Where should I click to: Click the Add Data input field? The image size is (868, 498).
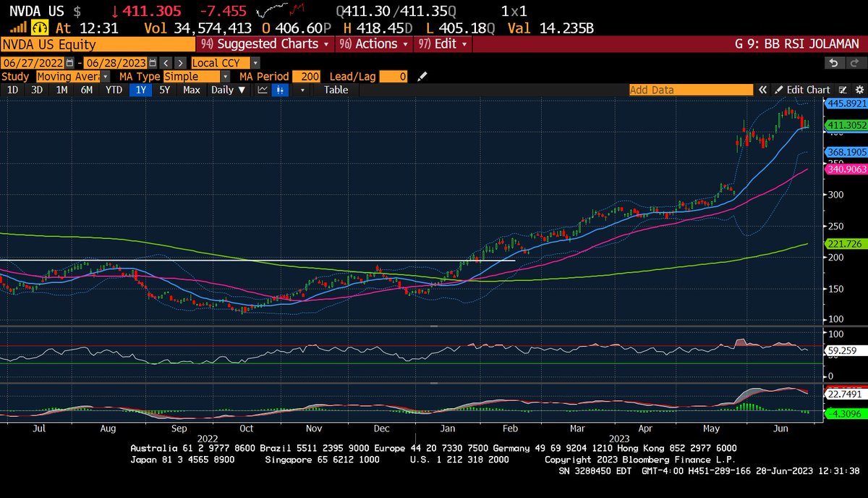click(691, 90)
